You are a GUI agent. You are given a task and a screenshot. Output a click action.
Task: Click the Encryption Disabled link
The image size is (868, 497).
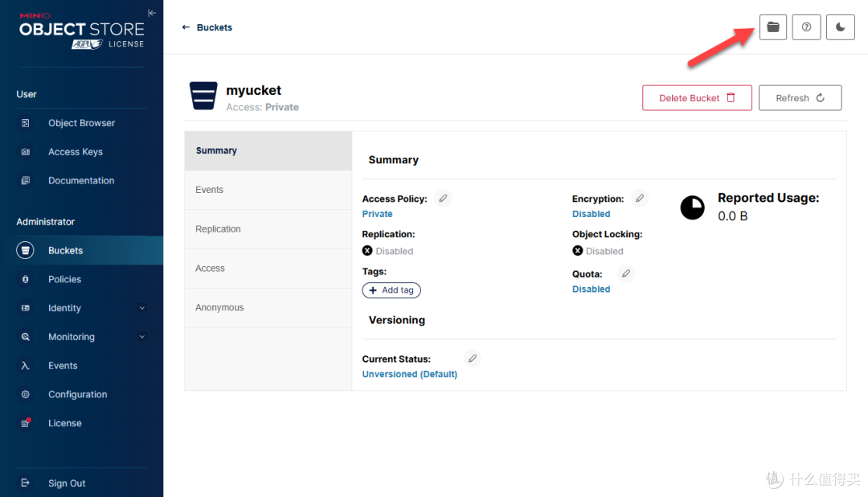pyautogui.click(x=592, y=214)
